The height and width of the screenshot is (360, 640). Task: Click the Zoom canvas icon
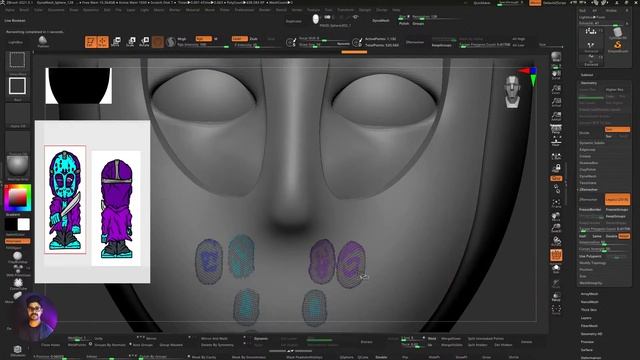click(x=556, y=89)
